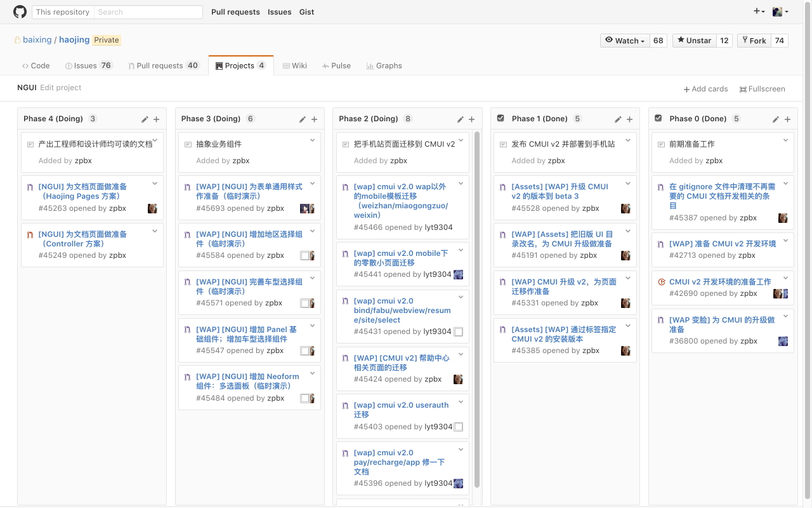
Task: Click the pull request icon on #45424
Action: (345, 359)
